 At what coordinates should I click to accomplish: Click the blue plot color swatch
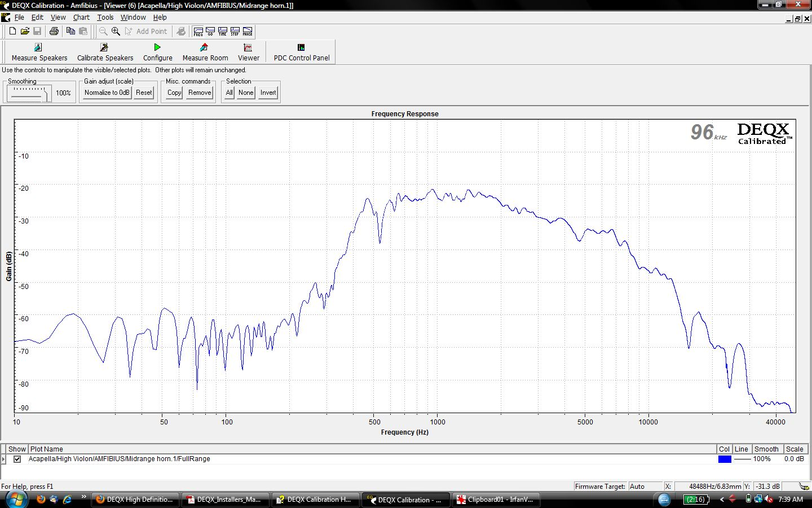[x=725, y=459]
